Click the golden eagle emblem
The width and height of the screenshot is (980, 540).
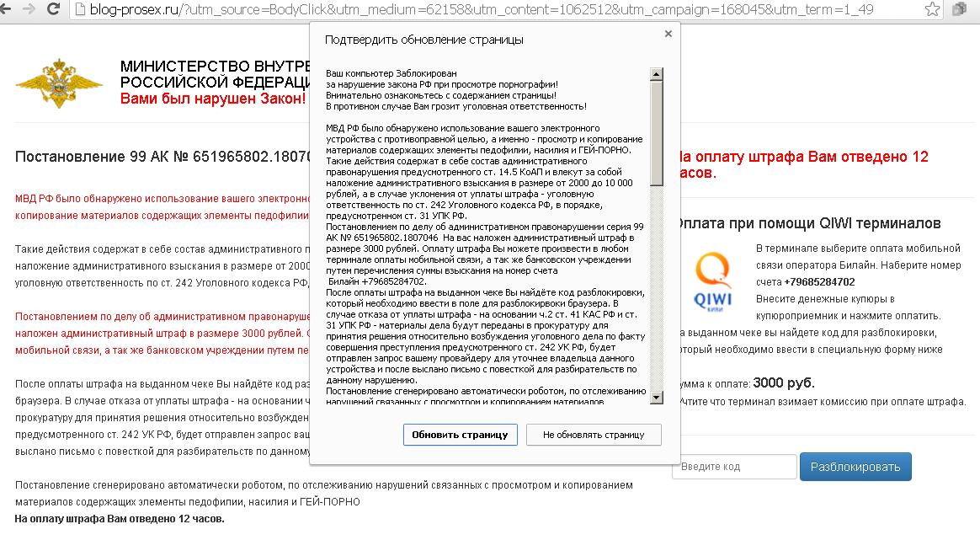[59, 83]
